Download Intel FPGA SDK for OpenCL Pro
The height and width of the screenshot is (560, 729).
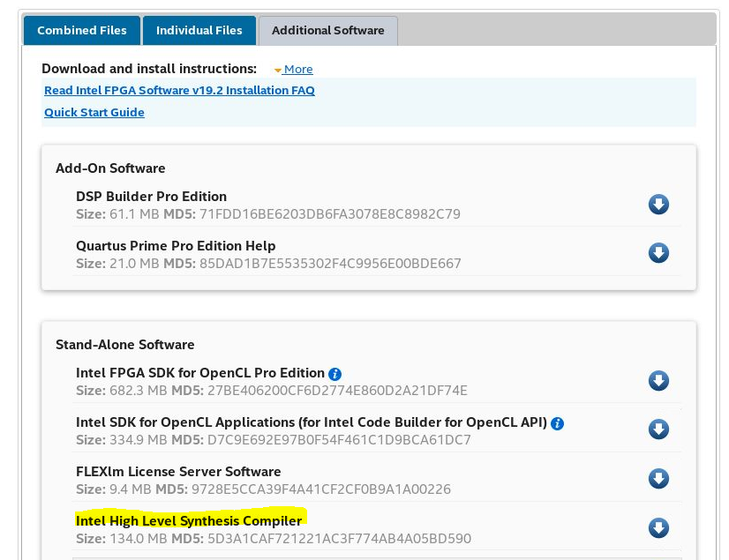click(x=658, y=381)
